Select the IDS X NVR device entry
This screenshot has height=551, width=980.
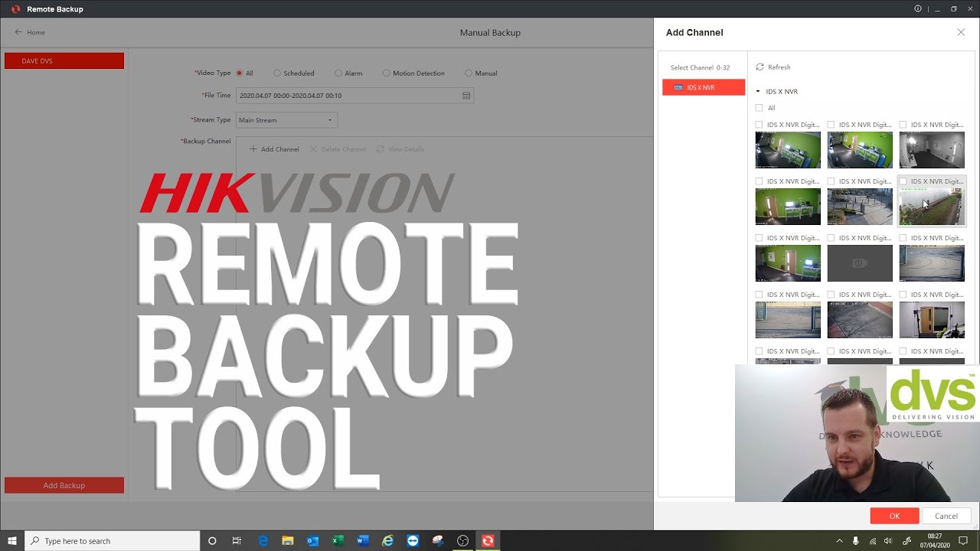704,87
